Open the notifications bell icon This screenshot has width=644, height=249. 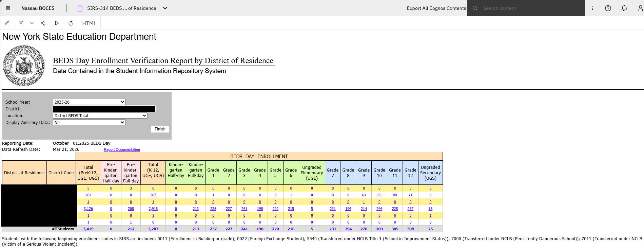624,8
